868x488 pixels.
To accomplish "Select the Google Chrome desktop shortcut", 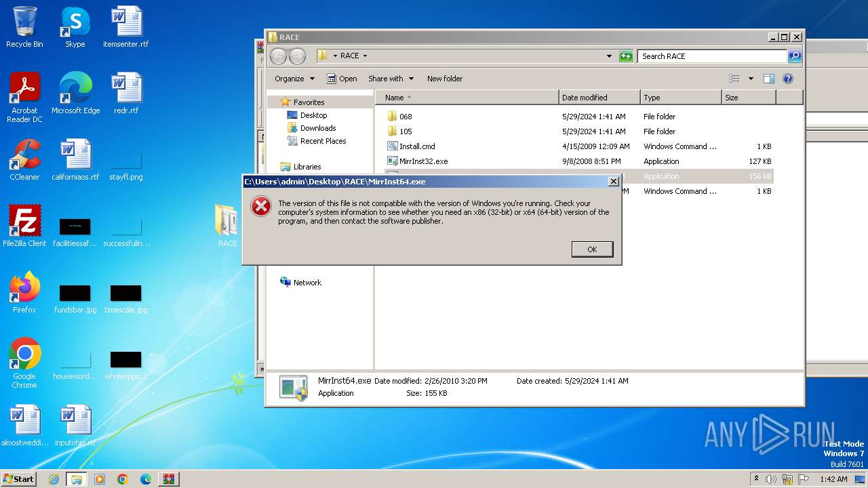I will (x=24, y=363).
